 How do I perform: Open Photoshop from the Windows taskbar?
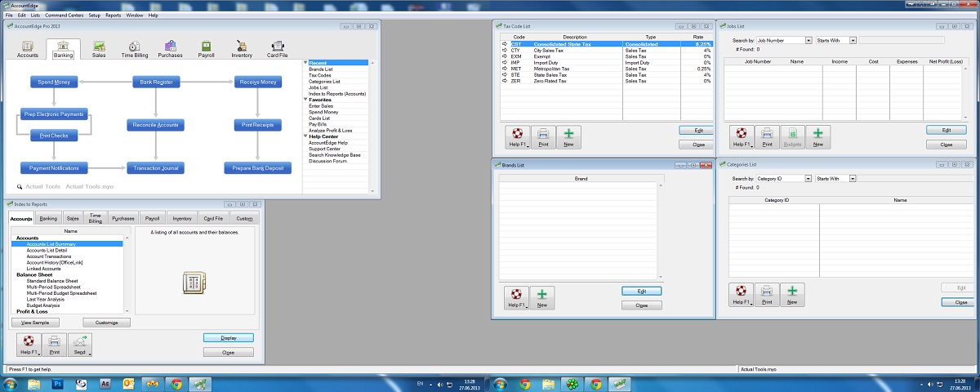coord(58,382)
